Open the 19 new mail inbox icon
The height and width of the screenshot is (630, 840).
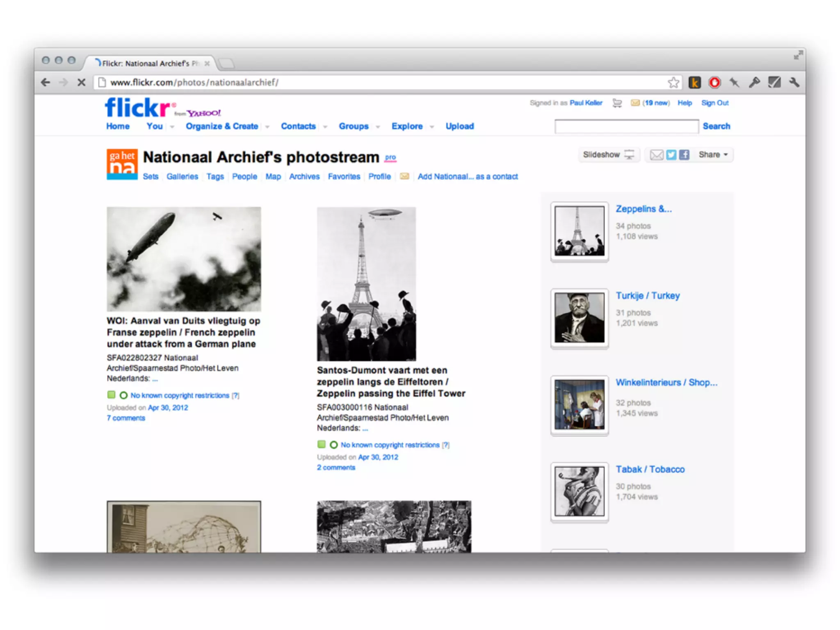pyautogui.click(x=635, y=103)
